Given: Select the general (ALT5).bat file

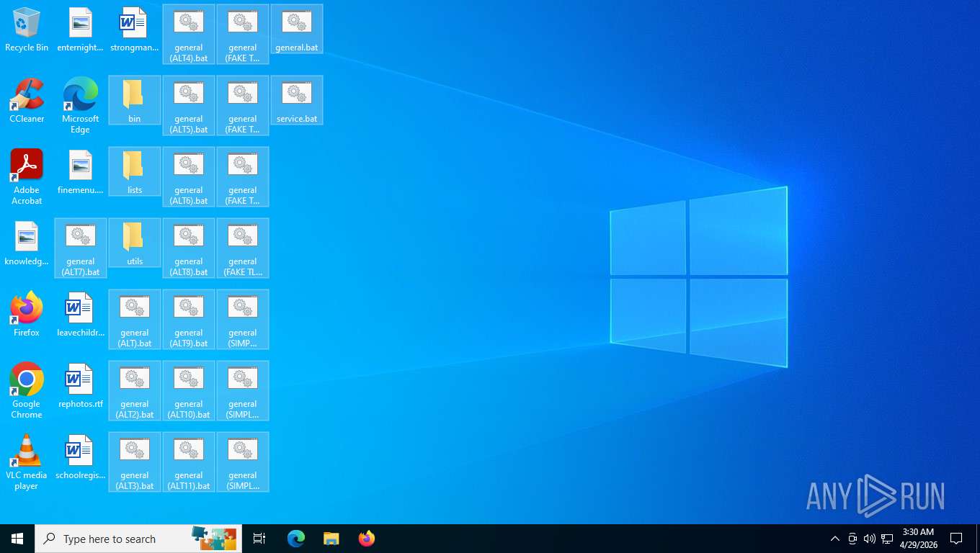Looking at the screenshot, I should [x=189, y=106].
